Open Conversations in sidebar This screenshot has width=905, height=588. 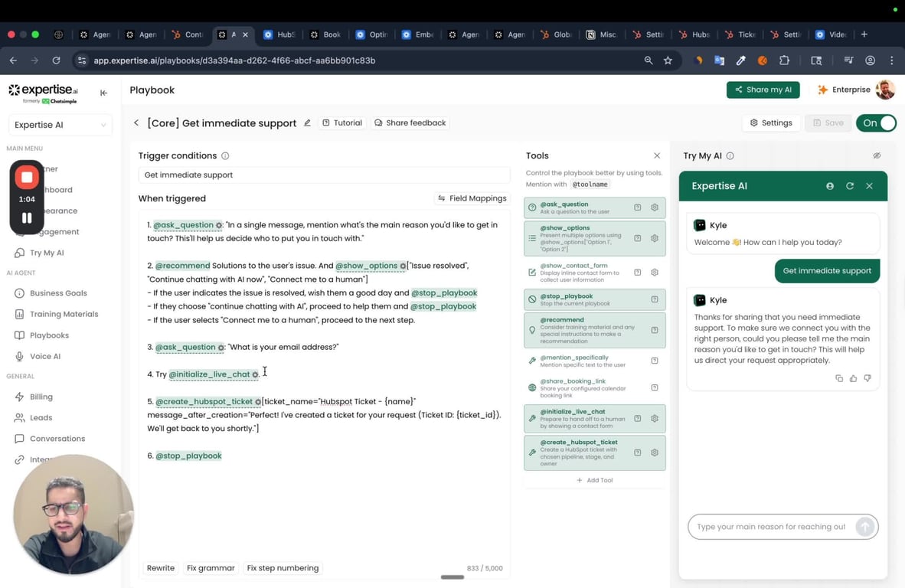57,439
